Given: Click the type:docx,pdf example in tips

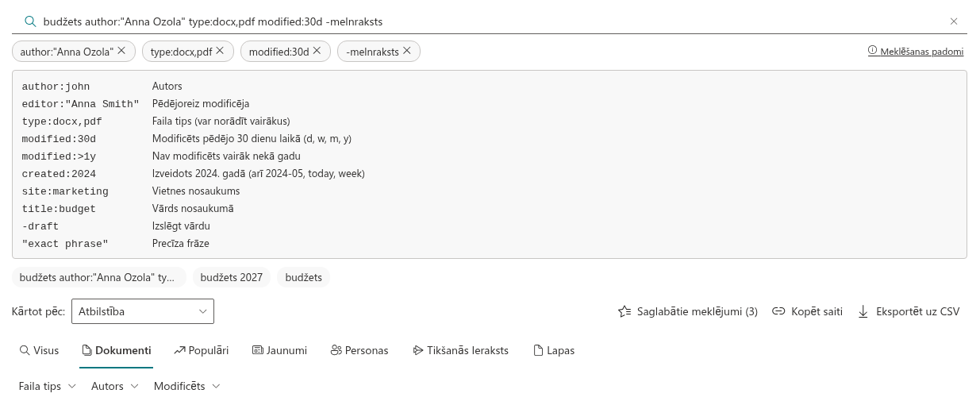Looking at the screenshot, I should tap(62, 121).
